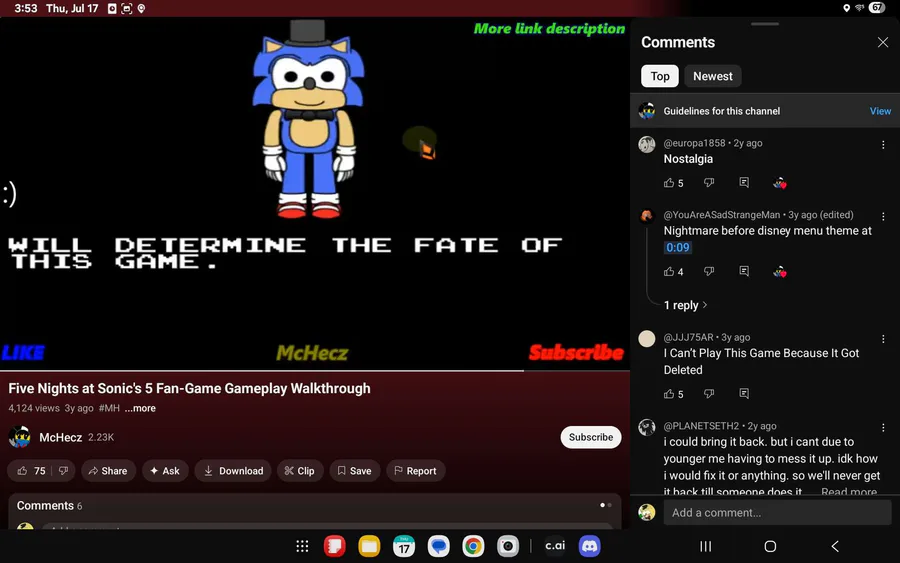The image size is (900, 563).
Task: Subscribe to McHecz channel
Action: coord(591,437)
